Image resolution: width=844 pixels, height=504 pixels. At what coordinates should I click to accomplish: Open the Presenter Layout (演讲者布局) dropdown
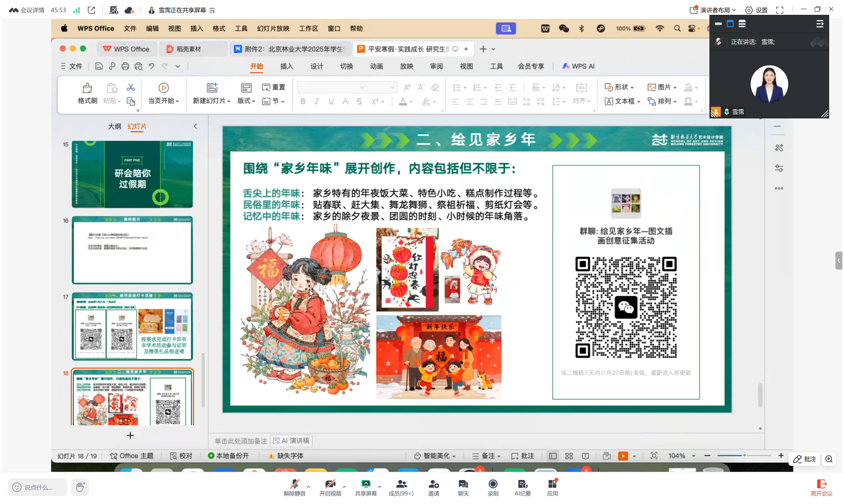(x=713, y=10)
